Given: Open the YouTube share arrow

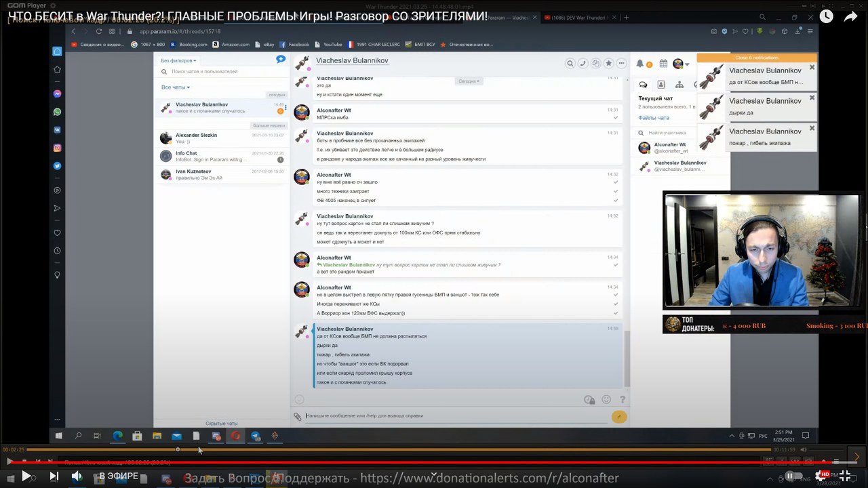Looking at the screenshot, I should coord(850,17).
